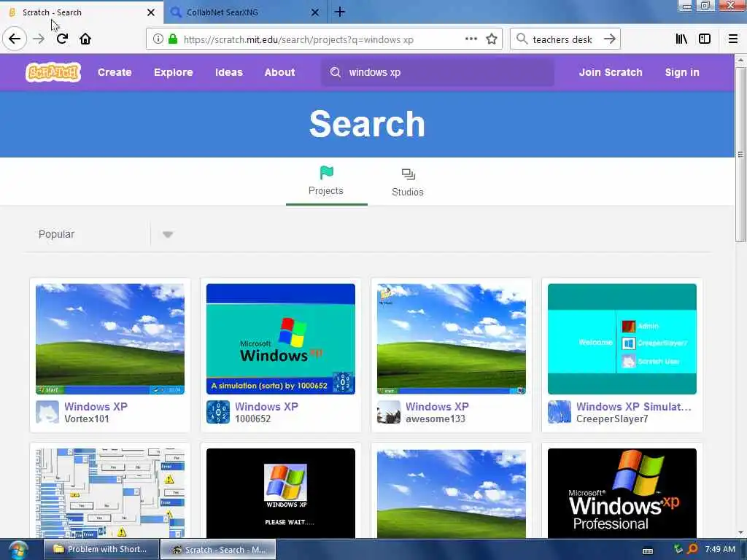Click CreeperSlayer7 user avatar
Screen dimensions: 747x560
[x=560, y=412]
